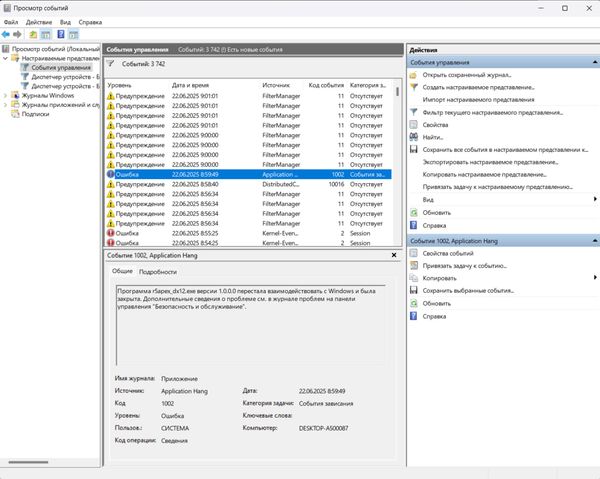The height and width of the screenshot is (479, 600).
Task: Sort by the Категория задачи column header
Action: coord(368,85)
